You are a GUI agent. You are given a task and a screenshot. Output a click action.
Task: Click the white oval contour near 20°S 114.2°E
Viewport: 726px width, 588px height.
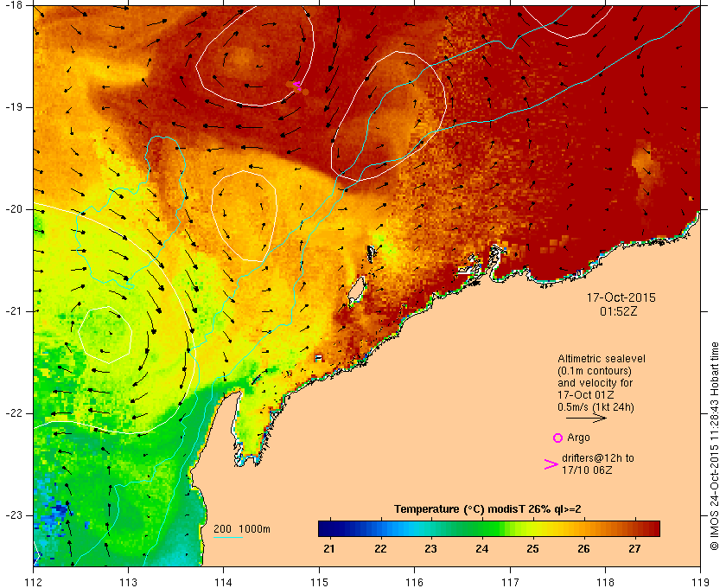coord(244,216)
